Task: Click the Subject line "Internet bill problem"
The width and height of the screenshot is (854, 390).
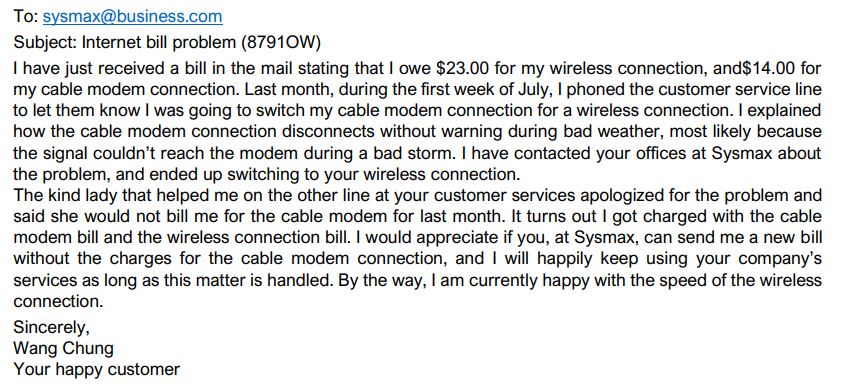Action: 155,43
